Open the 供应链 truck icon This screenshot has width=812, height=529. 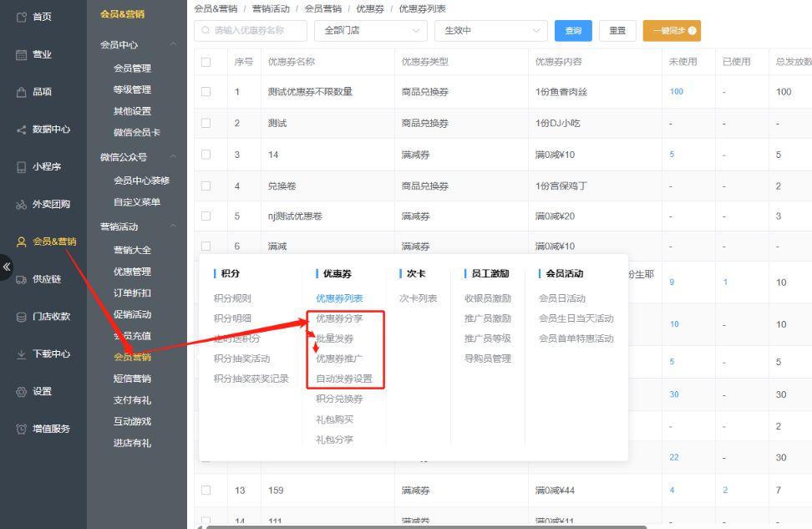pyautogui.click(x=21, y=279)
